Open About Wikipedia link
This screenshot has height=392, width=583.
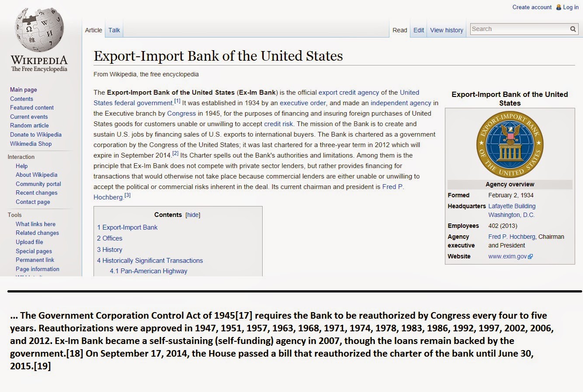coord(37,175)
